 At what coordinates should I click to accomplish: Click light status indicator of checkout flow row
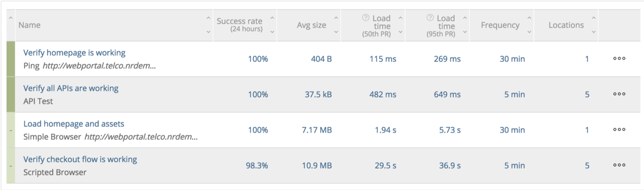pyautogui.click(x=11, y=165)
